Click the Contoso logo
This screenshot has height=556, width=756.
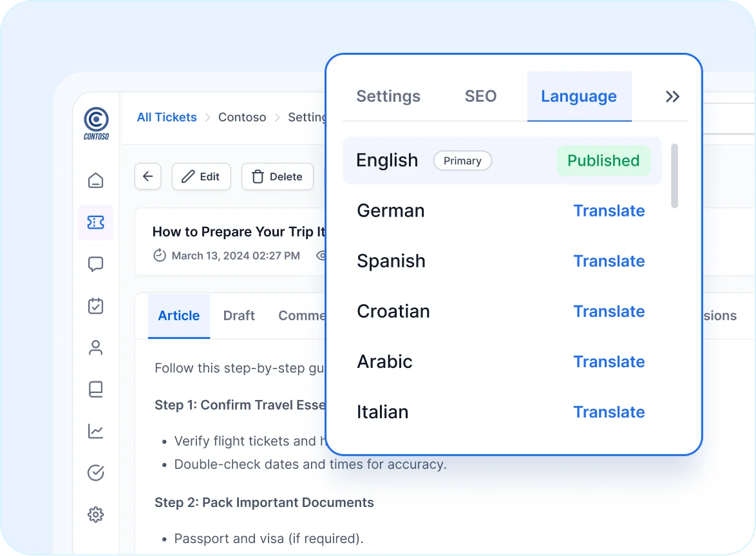pyautogui.click(x=95, y=123)
